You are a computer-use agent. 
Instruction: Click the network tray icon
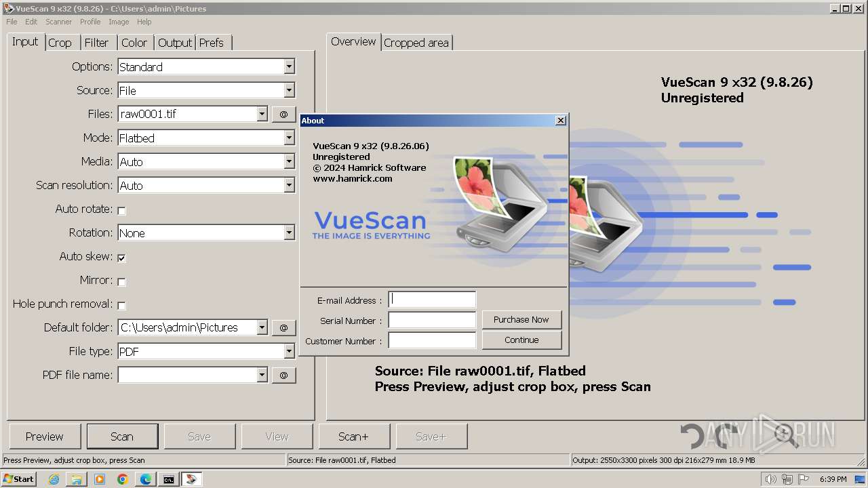[x=787, y=479]
